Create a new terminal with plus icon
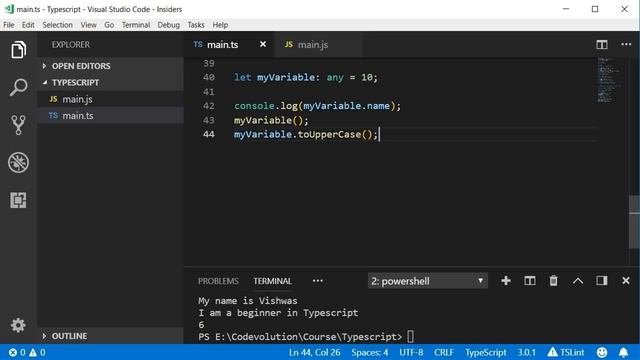This screenshot has width=640, height=360. click(506, 281)
